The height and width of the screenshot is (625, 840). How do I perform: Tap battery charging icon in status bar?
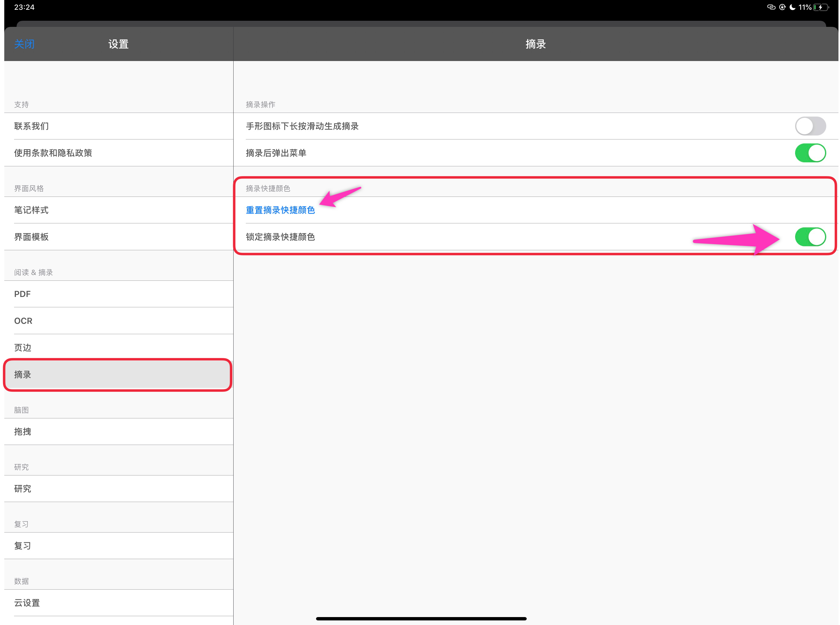point(821,7)
